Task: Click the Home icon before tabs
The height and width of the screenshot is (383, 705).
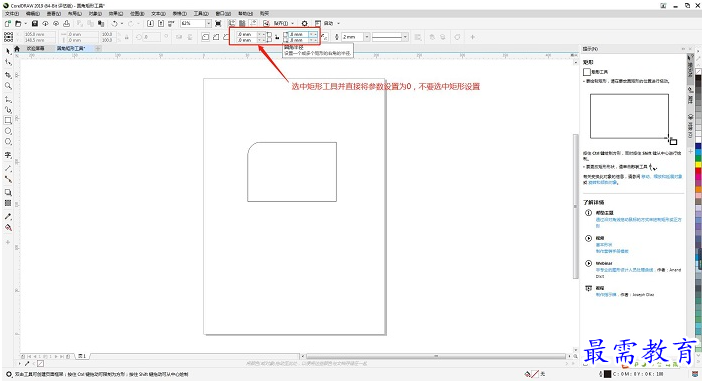Action: click(17, 49)
